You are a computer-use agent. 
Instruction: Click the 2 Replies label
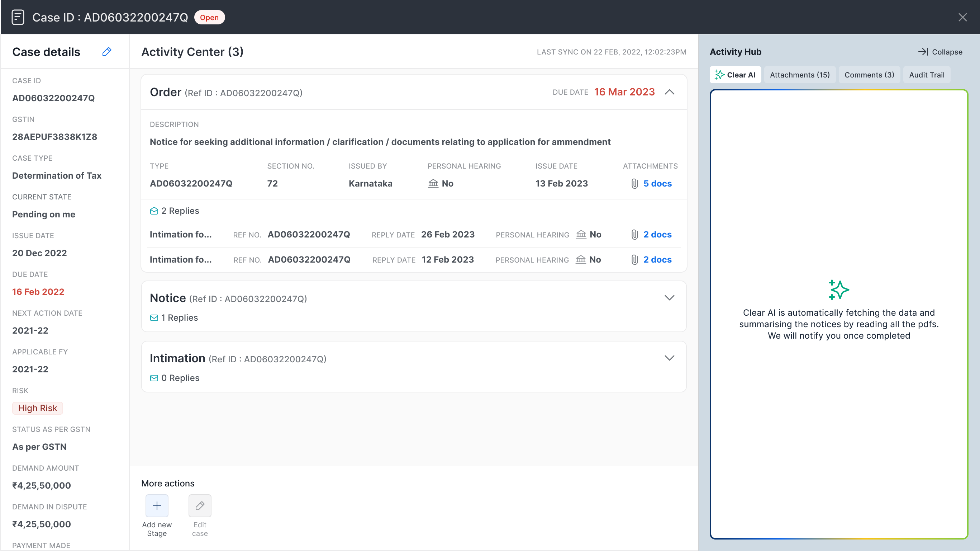(x=180, y=211)
